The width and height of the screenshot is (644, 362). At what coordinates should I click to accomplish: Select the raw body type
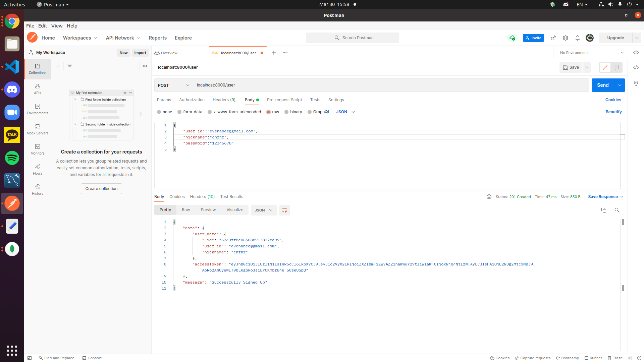273,112
